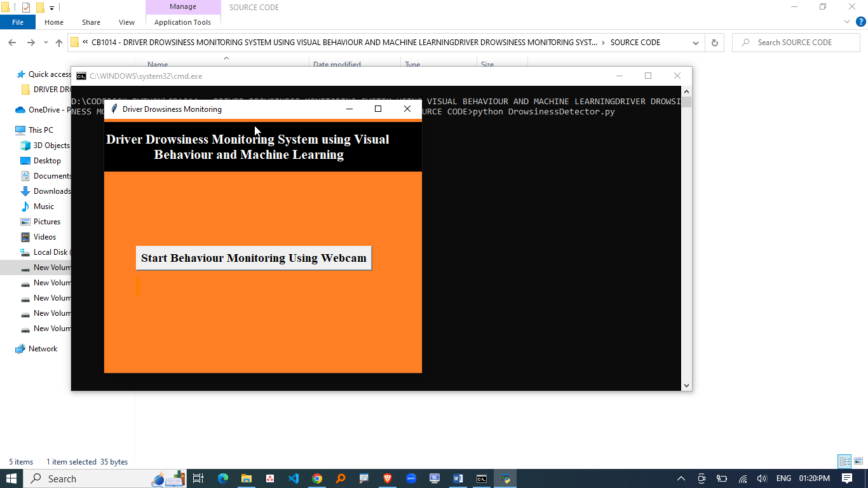Click the cmd.exe title bar icon
Viewport: 868px width, 488px height.
coord(81,76)
